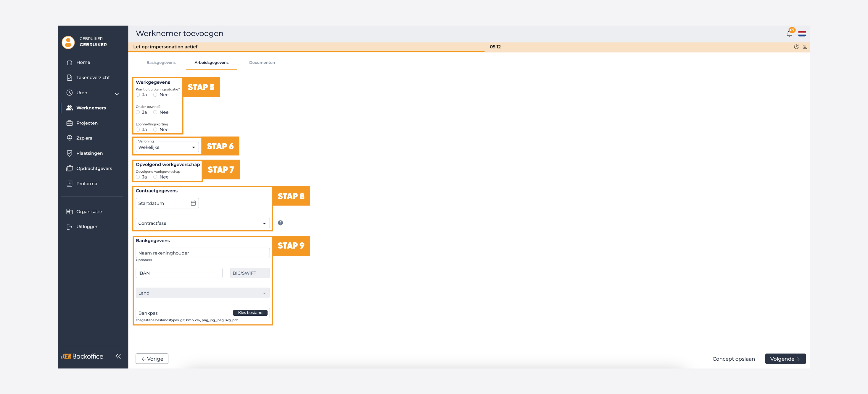Click the Organisatie building icon

[x=70, y=211]
